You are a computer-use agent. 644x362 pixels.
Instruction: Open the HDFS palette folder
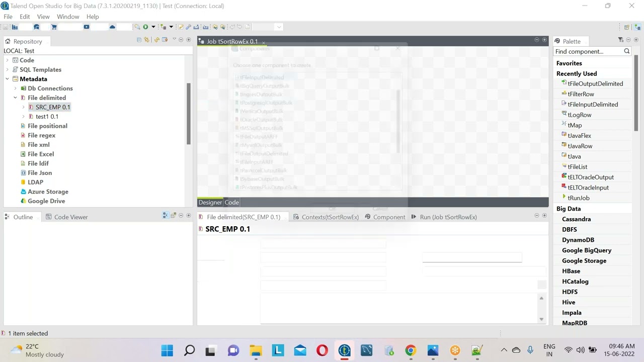pyautogui.click(x=570, y=292)
